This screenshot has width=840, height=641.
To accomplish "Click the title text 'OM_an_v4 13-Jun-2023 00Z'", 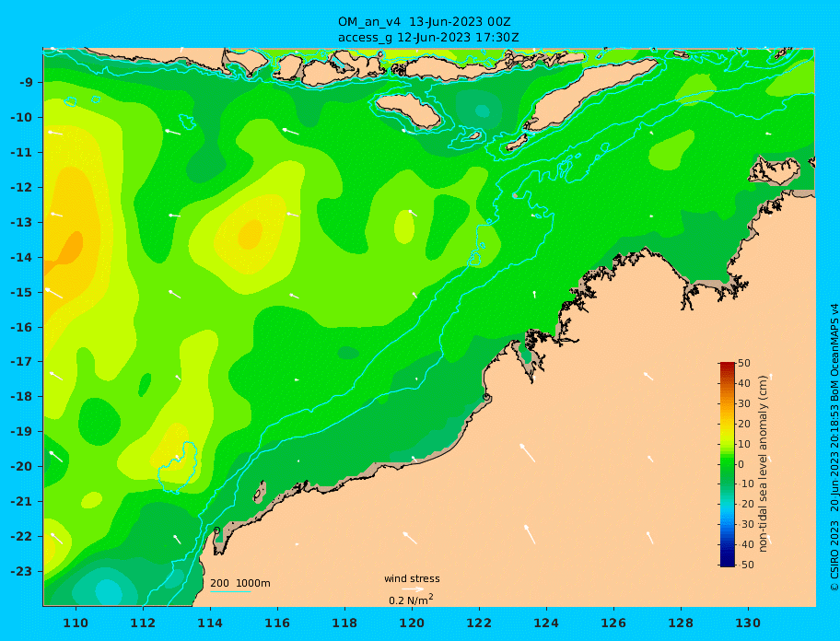I will pyautogui.click(x=424, y=22).
